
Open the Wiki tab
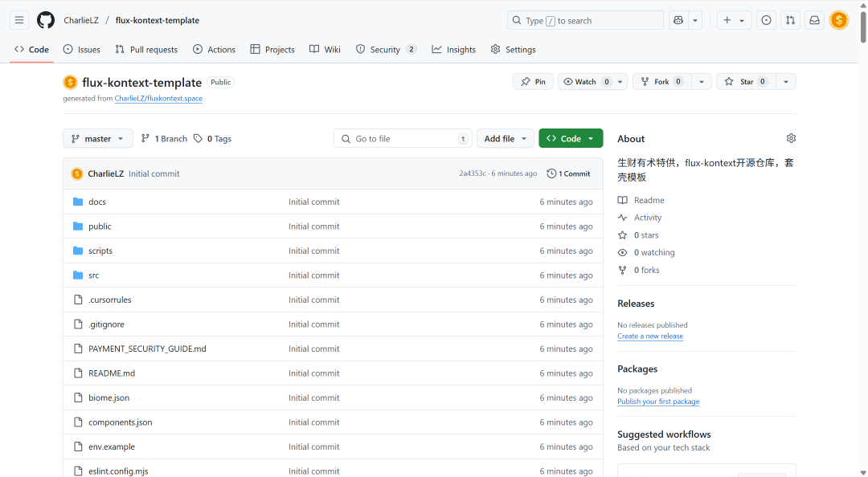pos(325,49)
